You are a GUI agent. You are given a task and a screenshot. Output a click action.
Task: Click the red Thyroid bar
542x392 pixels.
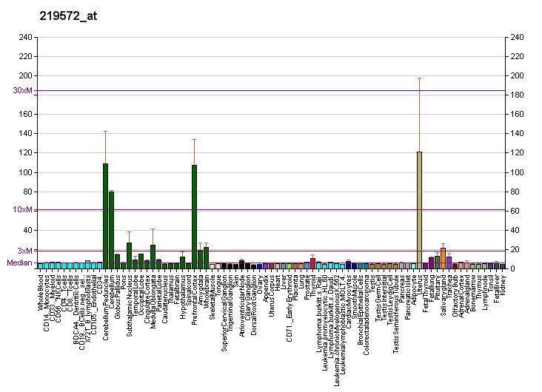coord(312,263)
